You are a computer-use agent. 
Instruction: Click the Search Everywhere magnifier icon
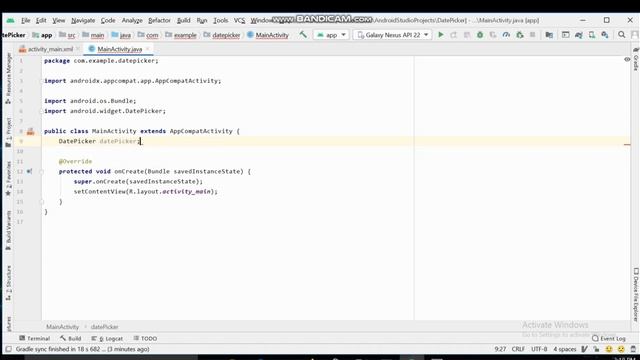(x=622, y=35)
